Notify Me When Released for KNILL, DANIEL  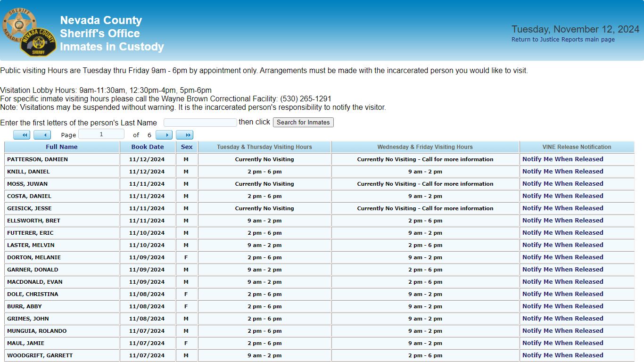tap(562, 172)
